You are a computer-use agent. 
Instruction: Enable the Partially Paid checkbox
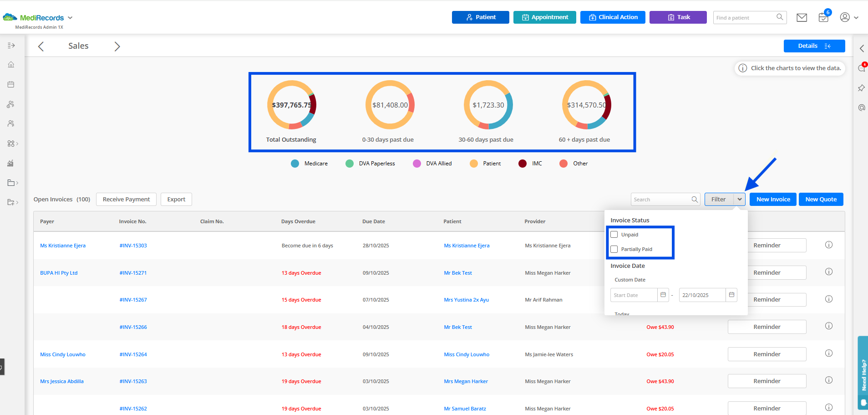pos(614,249)
